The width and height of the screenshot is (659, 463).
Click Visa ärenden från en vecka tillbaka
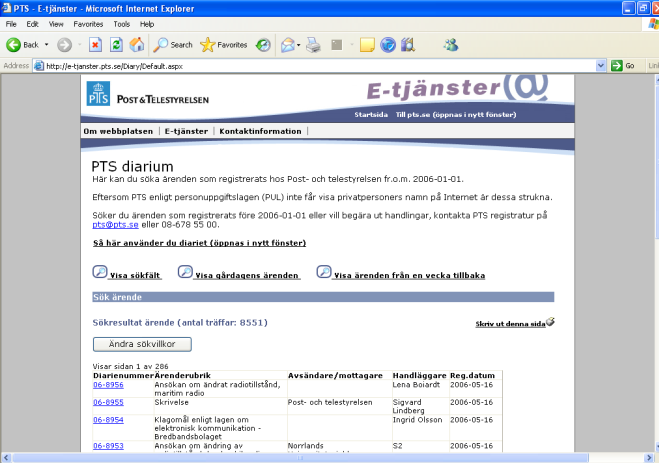[409, 276]
